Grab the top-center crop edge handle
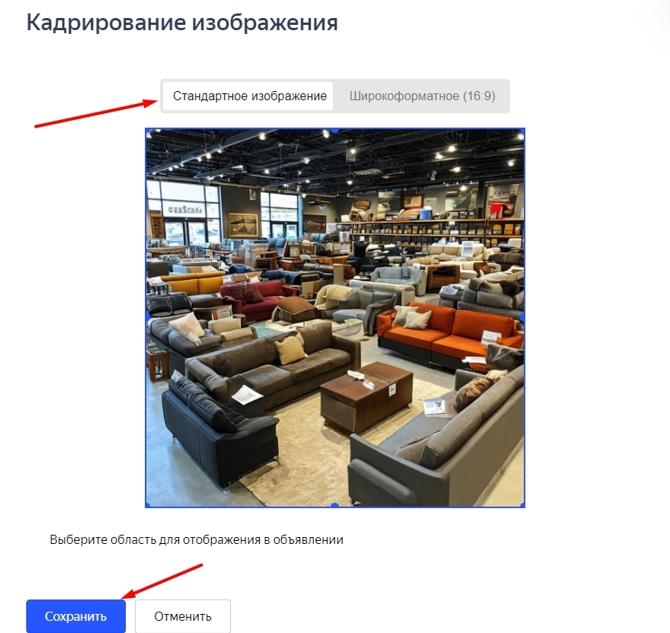 335,130
